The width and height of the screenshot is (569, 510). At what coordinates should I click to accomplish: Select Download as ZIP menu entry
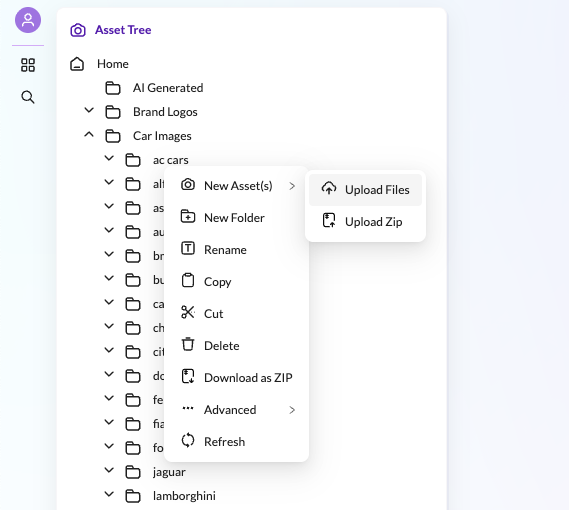[x=236, y=378]
